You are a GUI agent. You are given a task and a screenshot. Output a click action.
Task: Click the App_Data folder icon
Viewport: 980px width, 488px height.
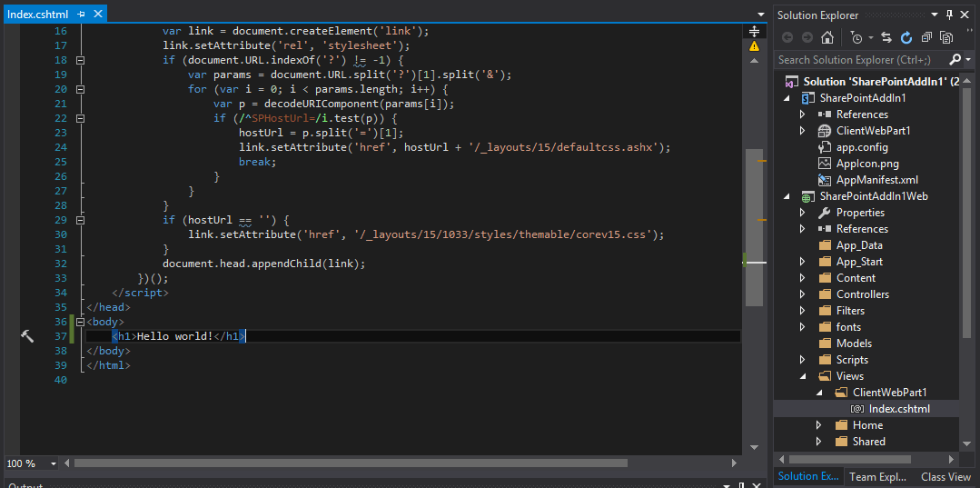[x=825, y=245]
